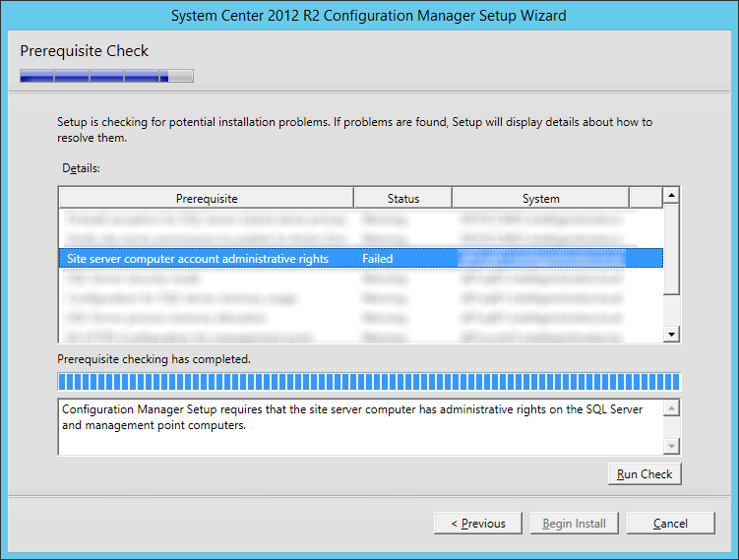
Task: Click description box scroll down arrow
Action: click(671, 446)
